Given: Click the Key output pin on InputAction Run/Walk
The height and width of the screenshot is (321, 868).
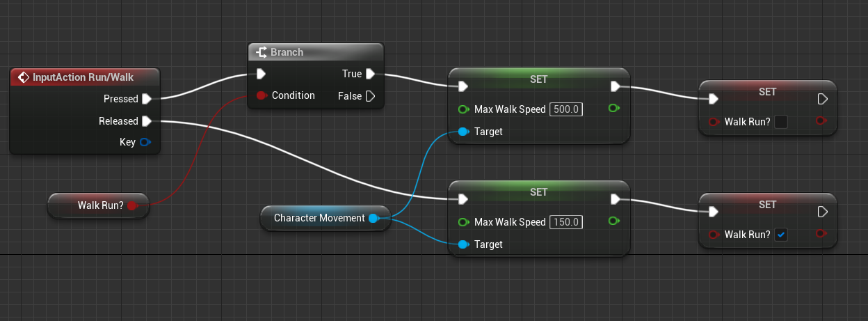Looking at the screenshot, I should 145,143.
